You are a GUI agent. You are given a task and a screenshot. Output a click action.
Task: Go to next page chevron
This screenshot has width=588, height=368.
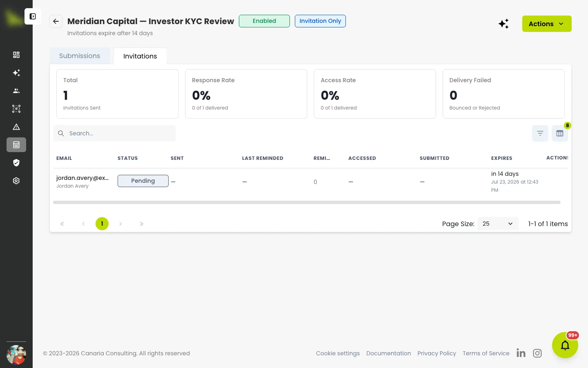coord(120,224)
